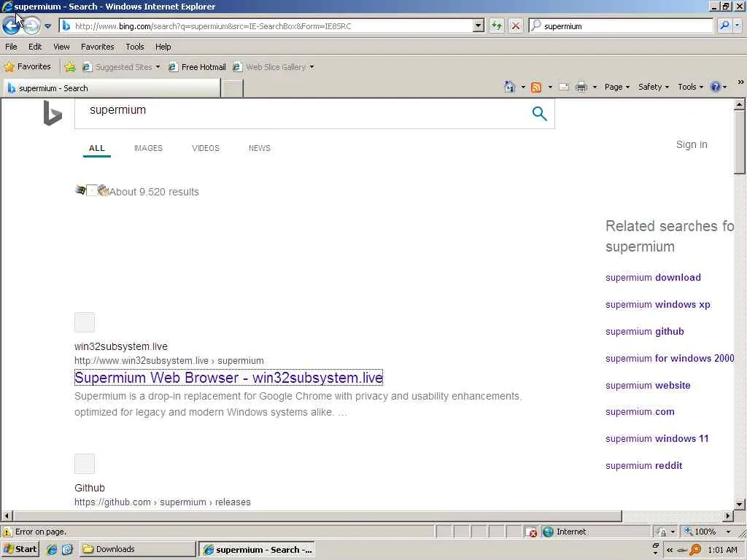Open the Favorites star button

tap(27, 66)
